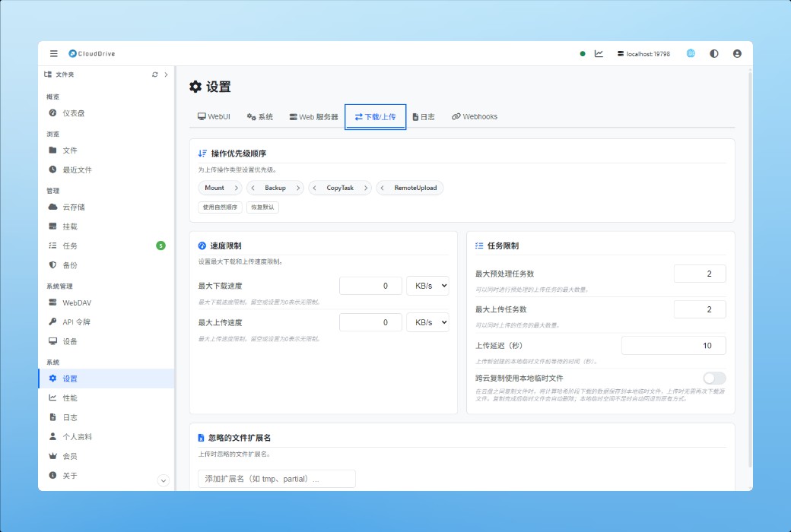Viewport: 791px width, 532px height.
Task: Click the localhost:19798 server indicator
Action: 643,53
